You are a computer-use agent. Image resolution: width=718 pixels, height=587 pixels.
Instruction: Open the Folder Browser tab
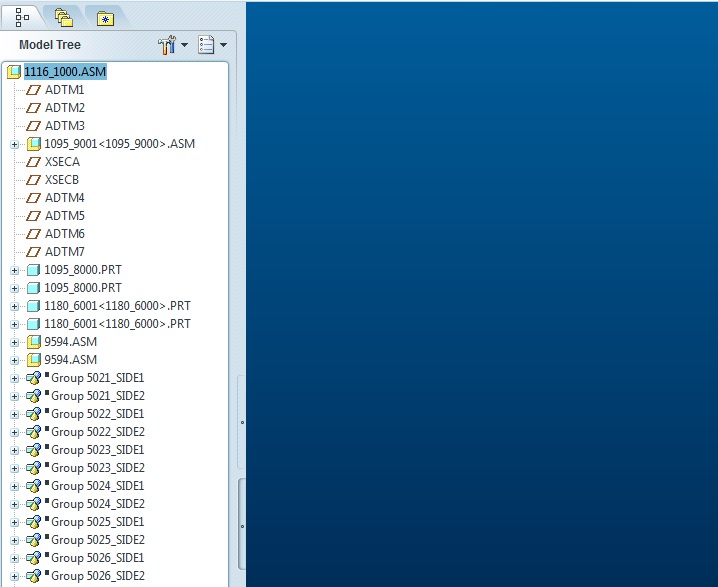tap(64, 18)
